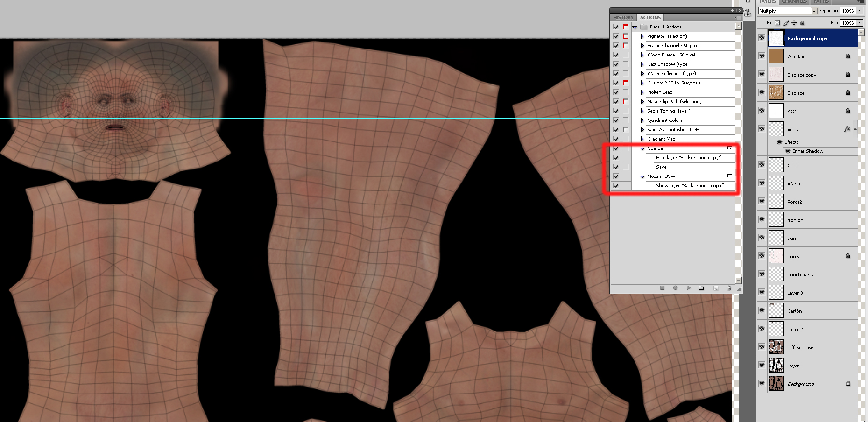Stop playing or recording in Actions panel
Screen dimensions: 868x422
coord(662,288)
